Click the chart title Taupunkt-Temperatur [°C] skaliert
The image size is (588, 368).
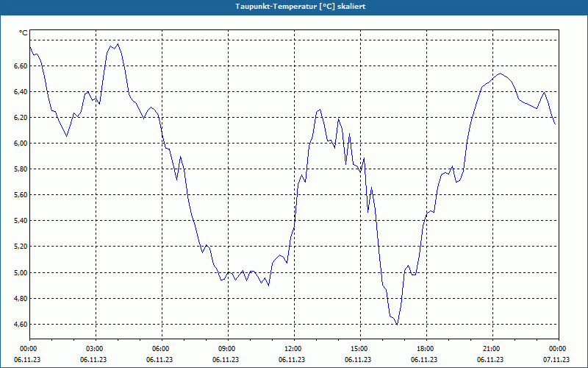(301, 7)
